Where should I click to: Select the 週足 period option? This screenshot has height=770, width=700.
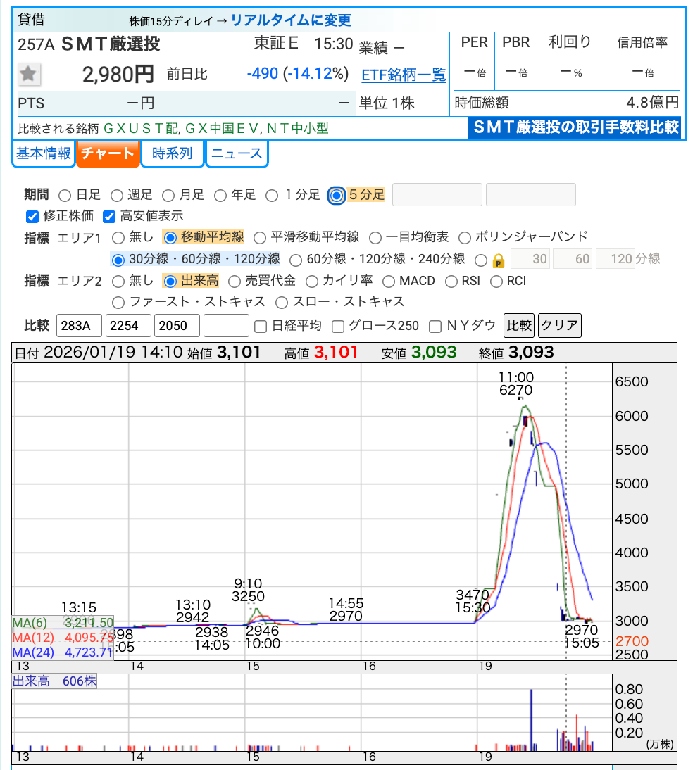click(116, 195)
